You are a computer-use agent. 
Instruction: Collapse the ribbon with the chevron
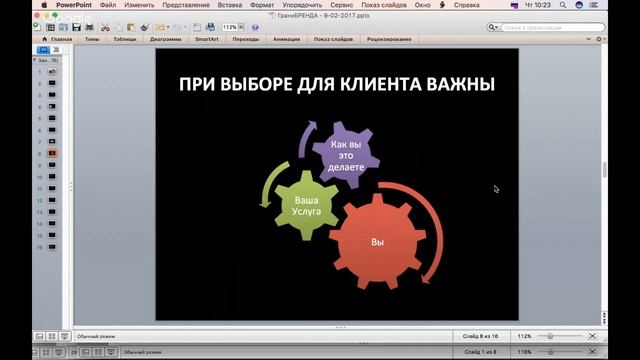pyautogui.click(x=588, y=39)
